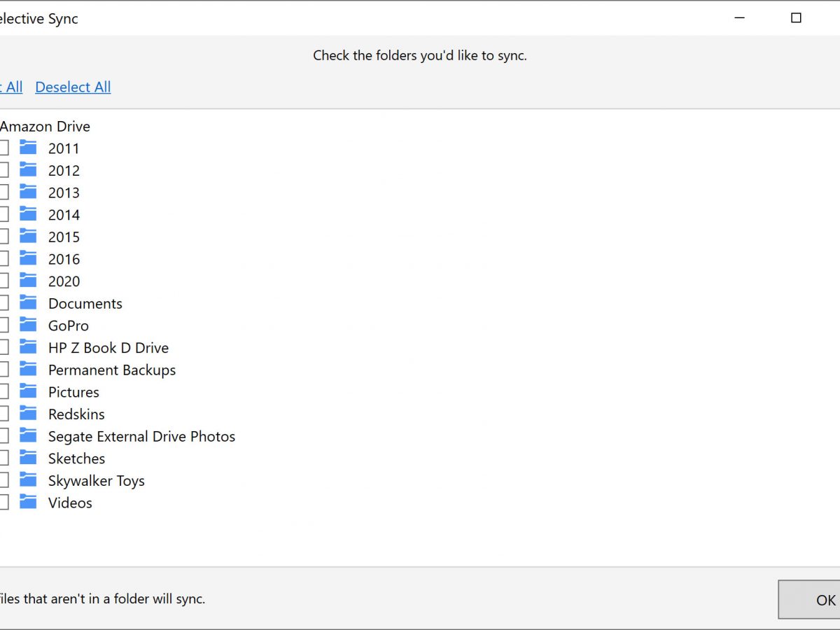Click the GoPro folder icon
The width and height of the screenshot is (840, 630).
coord(28,325)
